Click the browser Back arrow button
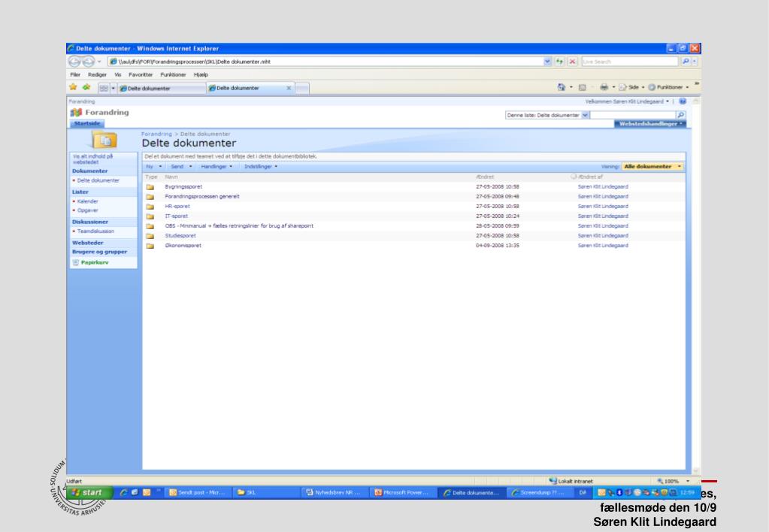The image size is (769, 532). (x=74, y=62)
